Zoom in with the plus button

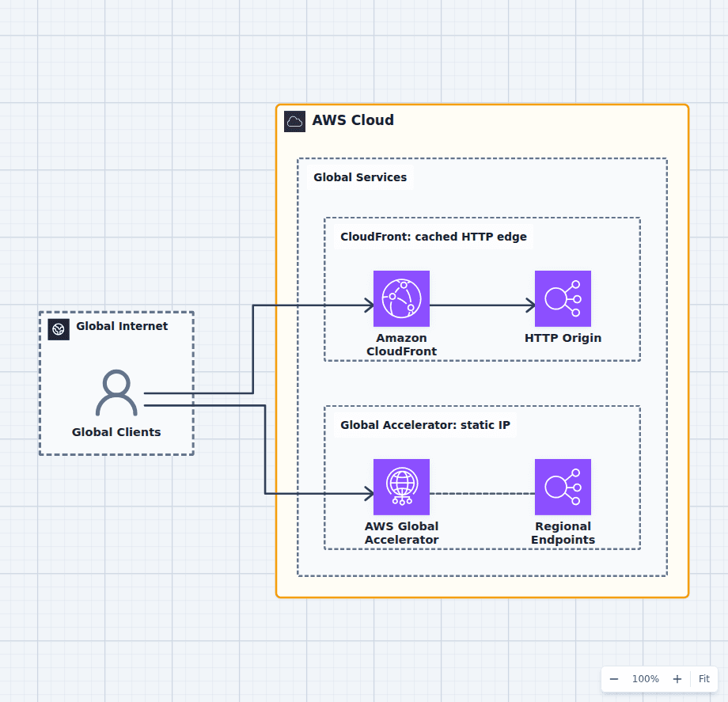tap(677, 679)
